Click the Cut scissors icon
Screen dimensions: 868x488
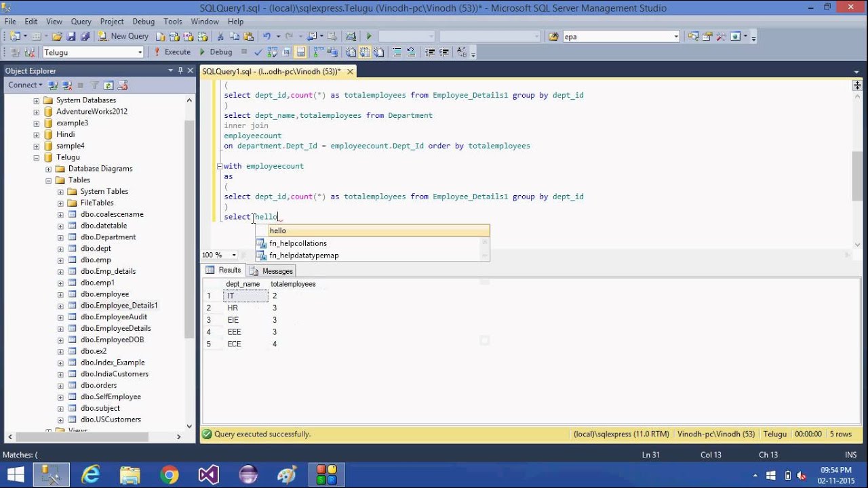click(220, 36)
